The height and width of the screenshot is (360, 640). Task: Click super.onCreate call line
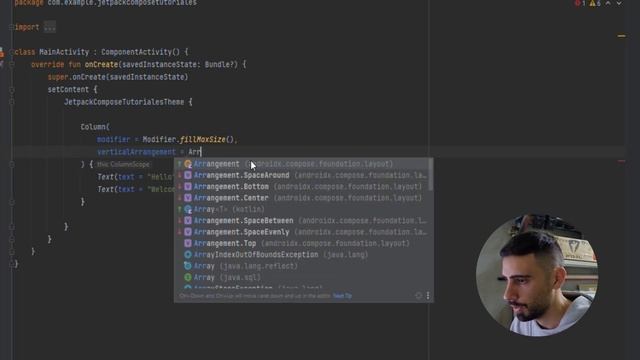tap(118, 77)
